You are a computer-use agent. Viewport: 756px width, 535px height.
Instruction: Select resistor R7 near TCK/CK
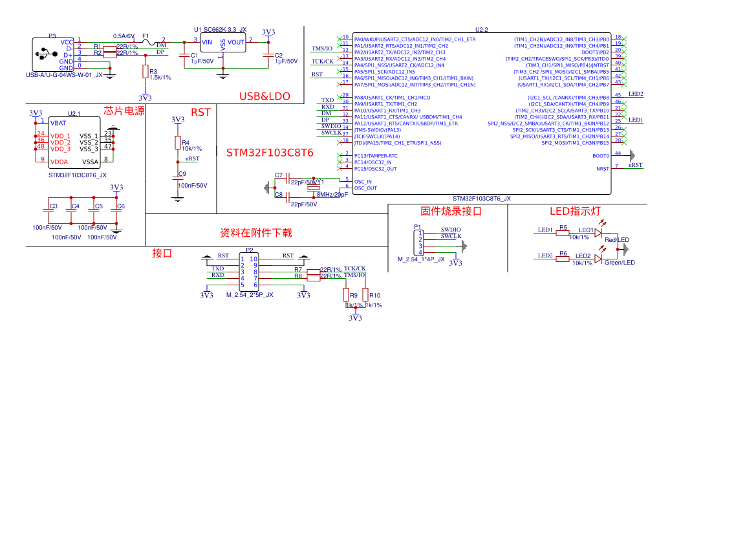[x=314, y=272]
